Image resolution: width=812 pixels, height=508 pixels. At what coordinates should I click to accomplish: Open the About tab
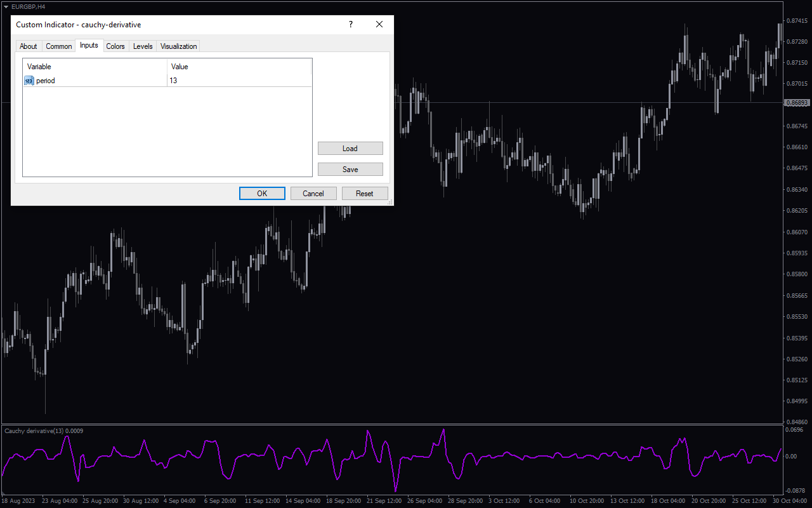click(28, 46)
